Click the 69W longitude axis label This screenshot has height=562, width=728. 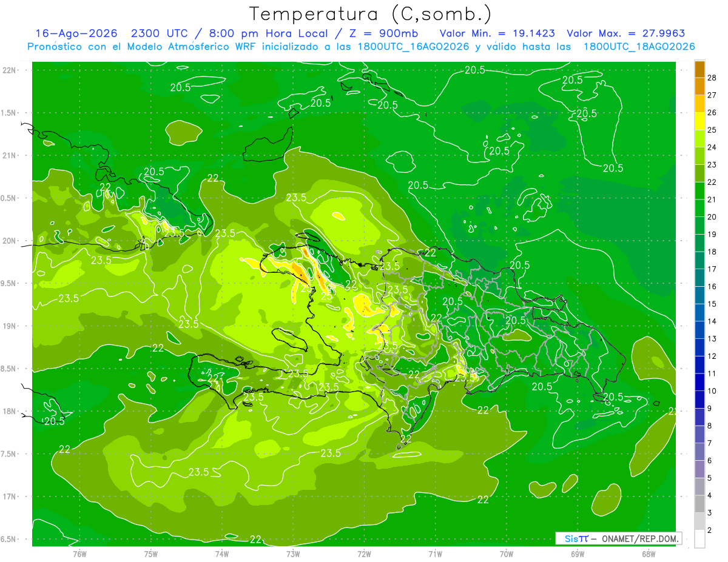click(577, 554)
